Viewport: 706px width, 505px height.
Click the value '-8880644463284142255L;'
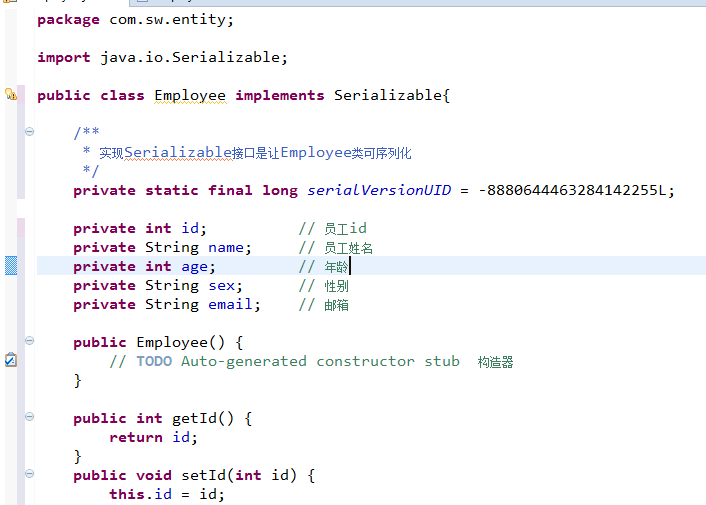click(x=576, y=190)
